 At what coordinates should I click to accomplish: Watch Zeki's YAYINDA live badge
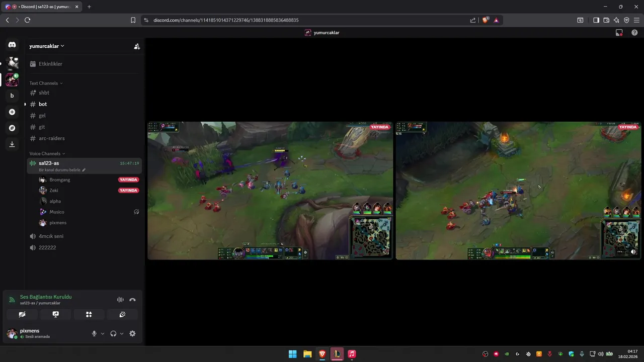(x=128, y=191)
